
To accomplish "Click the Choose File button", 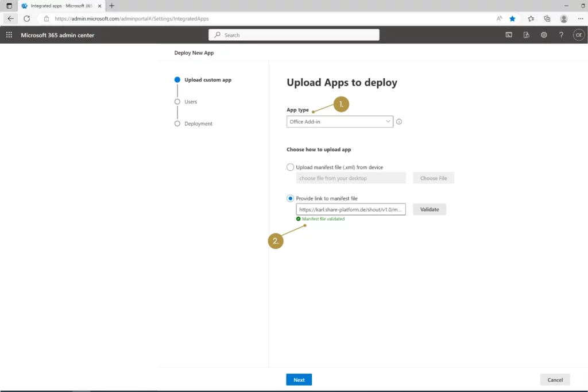I will click(x=434, y=178).
